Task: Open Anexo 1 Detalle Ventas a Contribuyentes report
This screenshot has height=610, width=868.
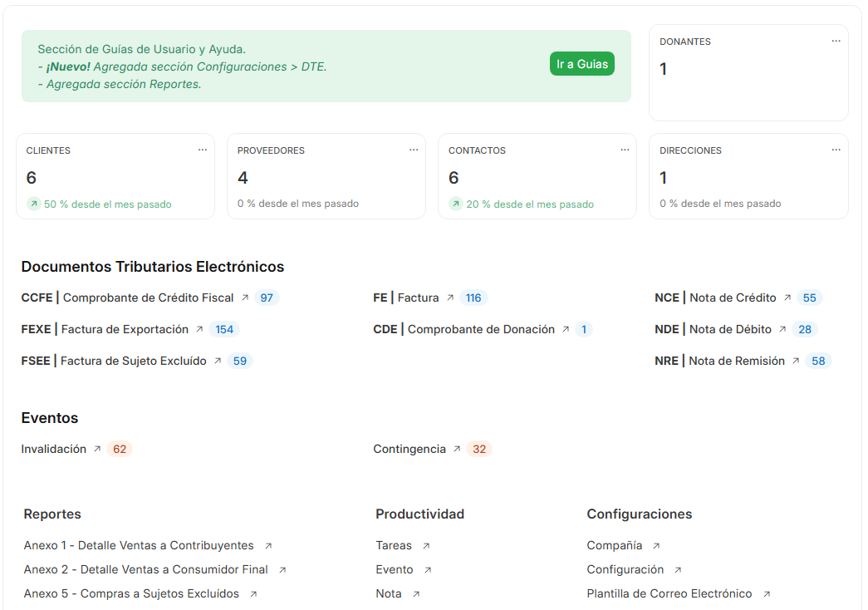Action: pos(139,545)
